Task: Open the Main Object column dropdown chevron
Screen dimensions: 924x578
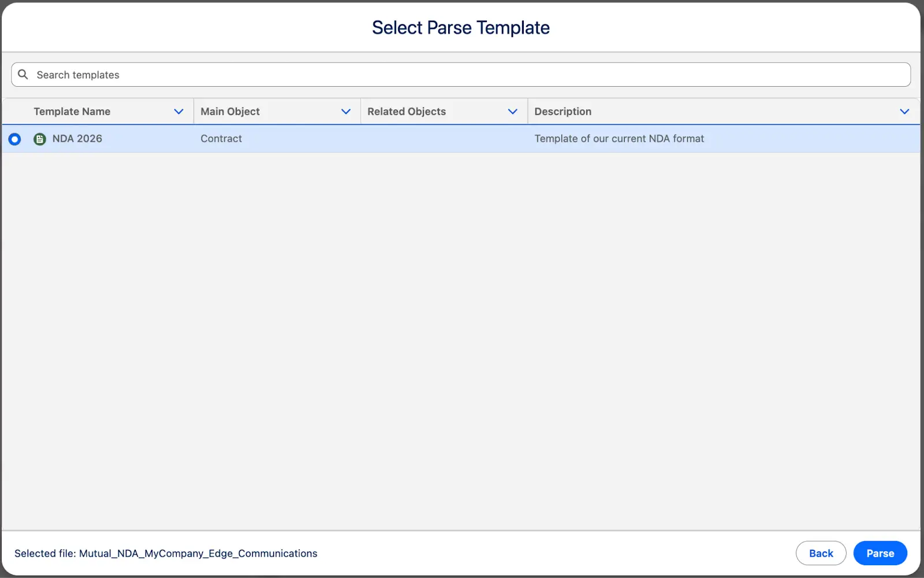Action: click(x=346, y=112)
